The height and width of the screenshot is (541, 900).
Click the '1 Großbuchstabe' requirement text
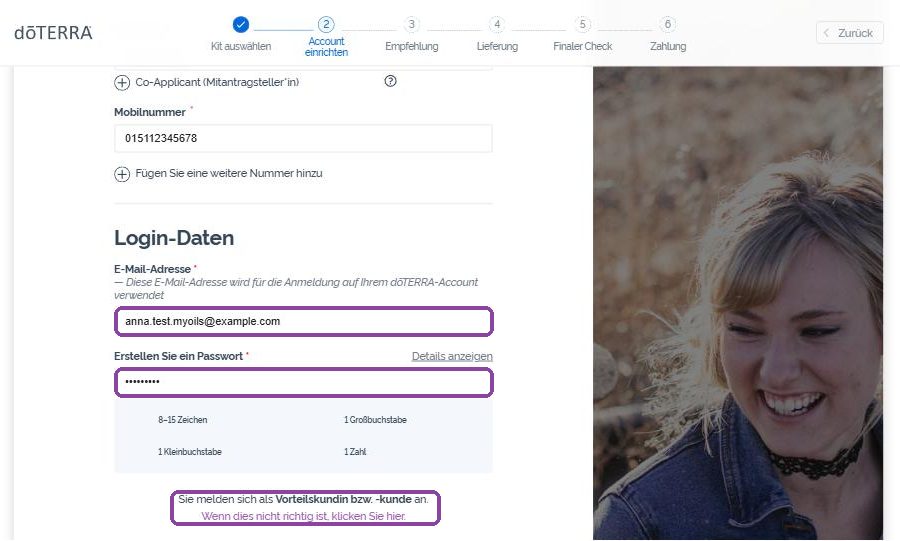pyautogui.click(x=375, y=420)
